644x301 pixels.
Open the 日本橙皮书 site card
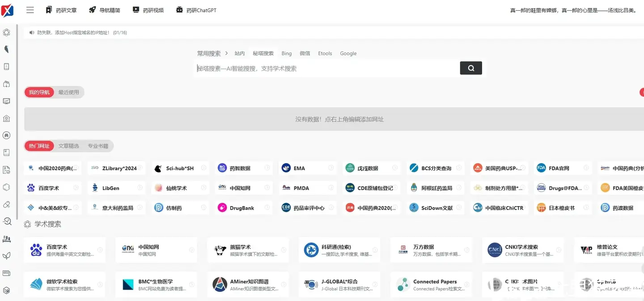(563, 207)
